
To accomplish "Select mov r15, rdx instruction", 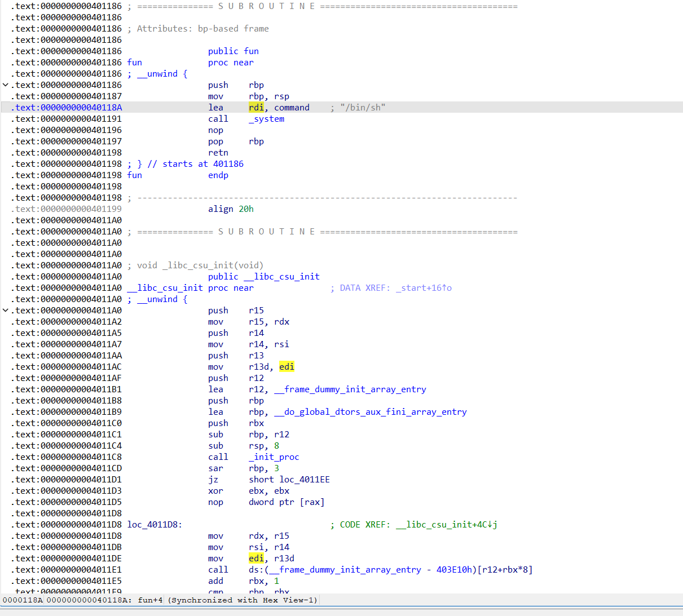I will (x=249, y=322).
